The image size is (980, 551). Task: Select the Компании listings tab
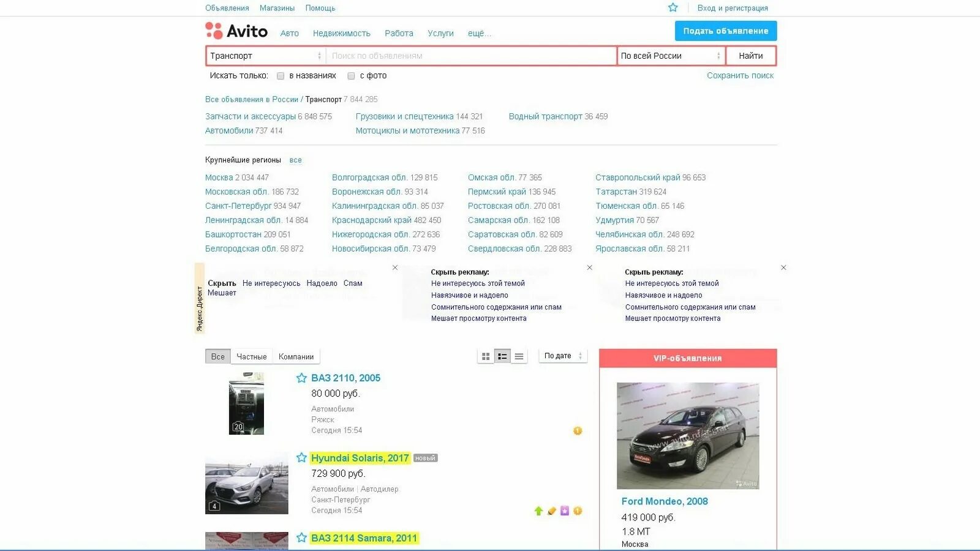(x=296, y=356)
